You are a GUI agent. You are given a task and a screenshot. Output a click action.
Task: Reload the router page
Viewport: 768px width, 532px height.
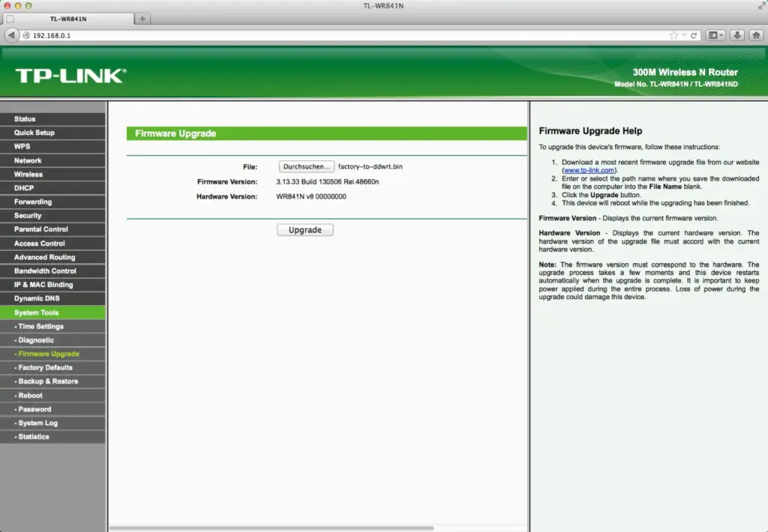click(x=694, y=35)
